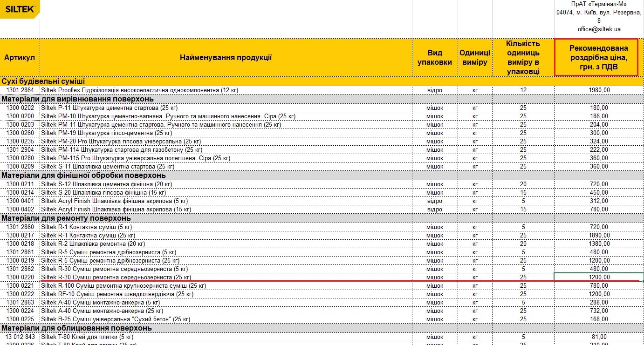Select Siltek T-80 Клей для плитки (5 кг)

click(226, 337)
